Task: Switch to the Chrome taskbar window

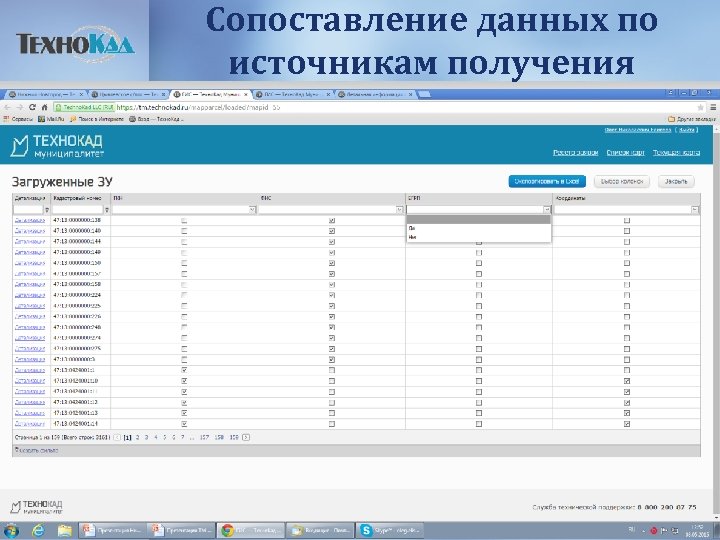Action: click(250, 530)
